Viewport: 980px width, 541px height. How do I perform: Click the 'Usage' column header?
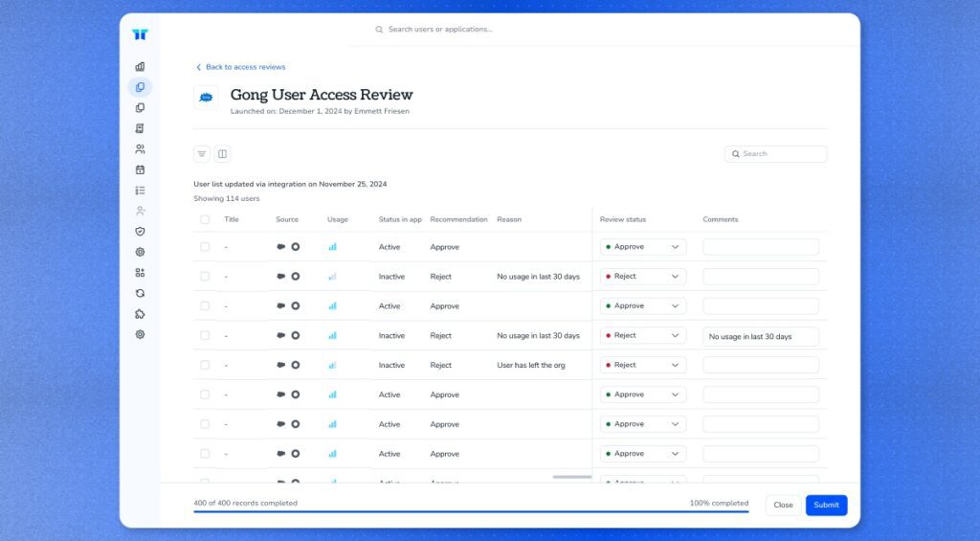pyautogui.click(x=338, y=219)
